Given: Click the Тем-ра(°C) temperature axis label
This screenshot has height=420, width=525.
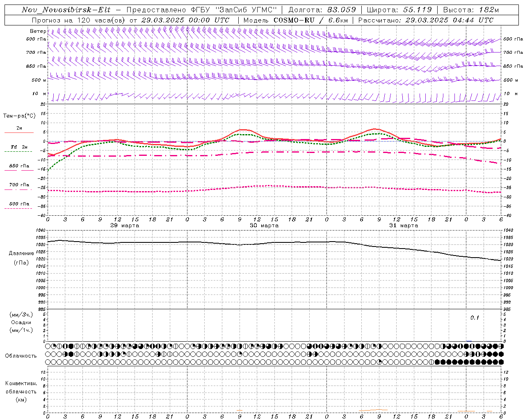Looking at the screenshot, I should click(x=19, y=116).
